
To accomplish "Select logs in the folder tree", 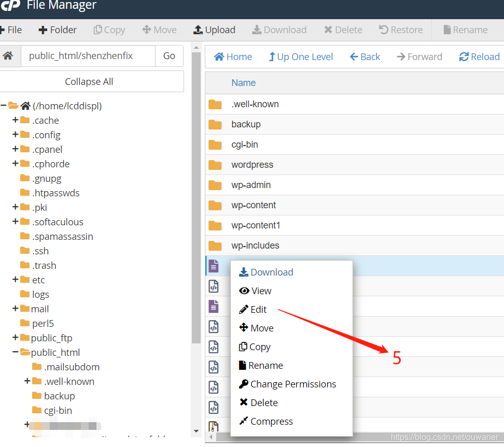I will [x=40, y=295].
